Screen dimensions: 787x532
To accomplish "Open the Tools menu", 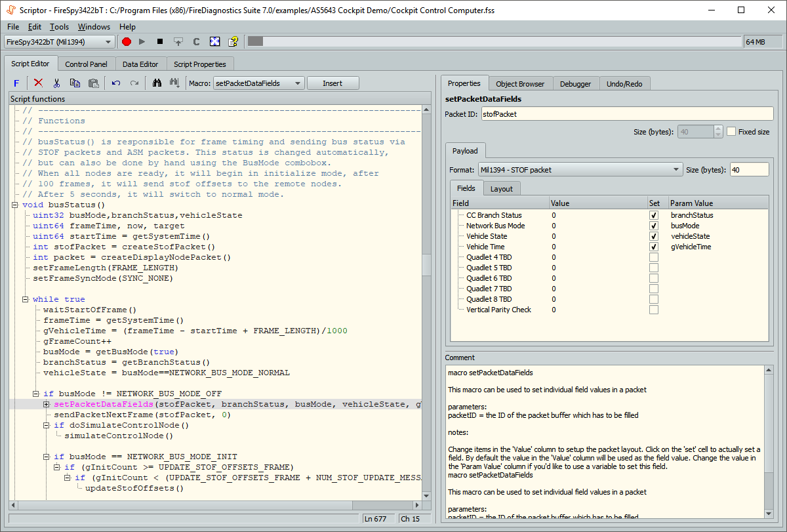I will click(59, 27).
